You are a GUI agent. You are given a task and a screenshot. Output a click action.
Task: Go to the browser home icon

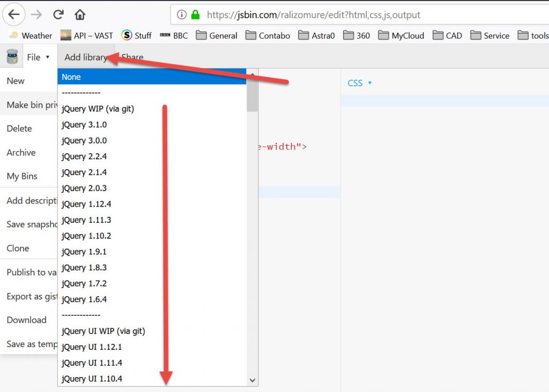pyautogui.click(x=80, y=14)
